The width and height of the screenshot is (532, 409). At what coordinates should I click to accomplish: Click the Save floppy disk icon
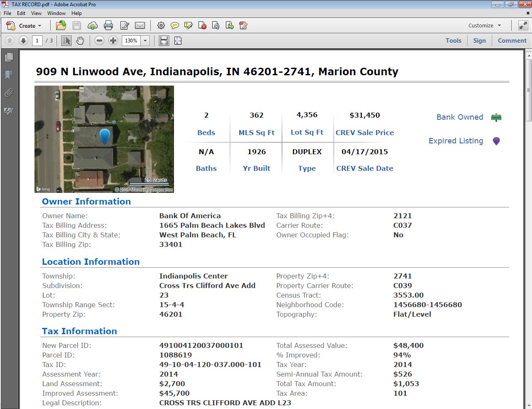tap(77, 26)
